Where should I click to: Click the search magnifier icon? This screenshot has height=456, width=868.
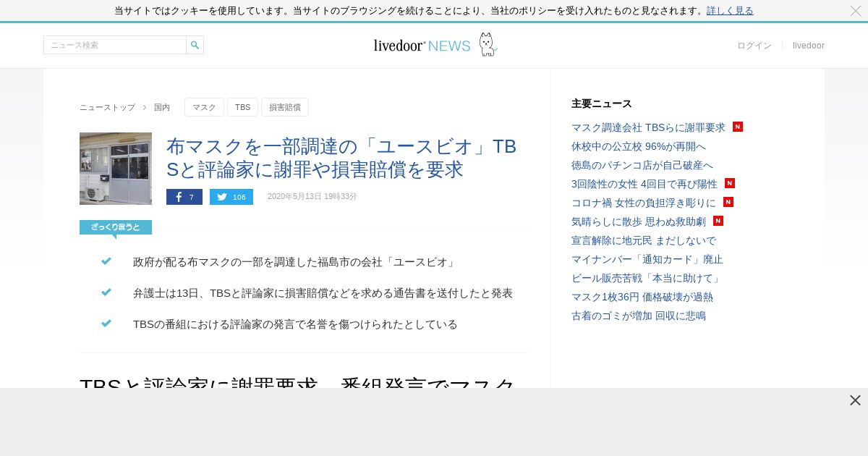pyautogui.click(x=195, y=45)
